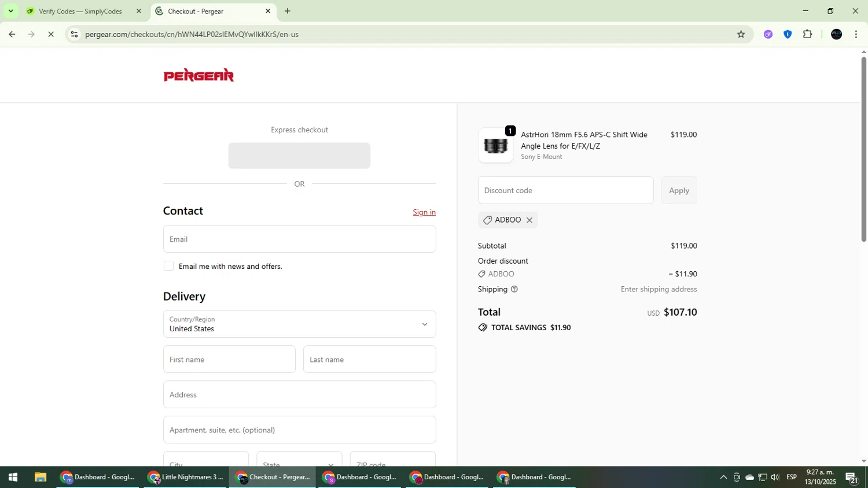
Task: Click the AstrHori lens product thumbnail
Action: tap(495, 146)
